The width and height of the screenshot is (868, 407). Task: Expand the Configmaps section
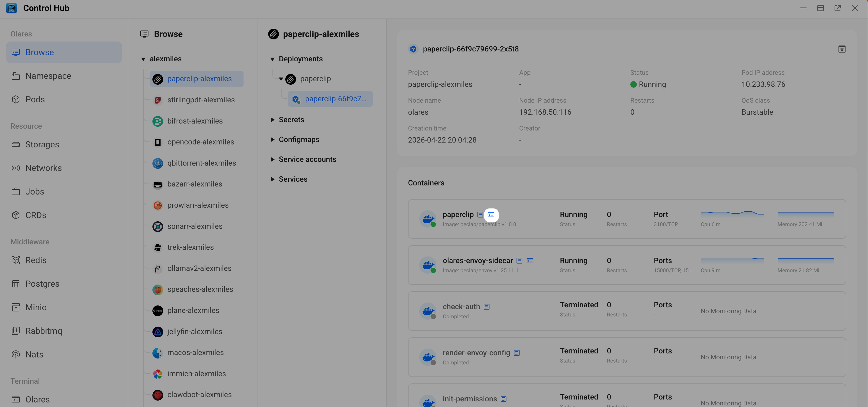tap(272, 140)
